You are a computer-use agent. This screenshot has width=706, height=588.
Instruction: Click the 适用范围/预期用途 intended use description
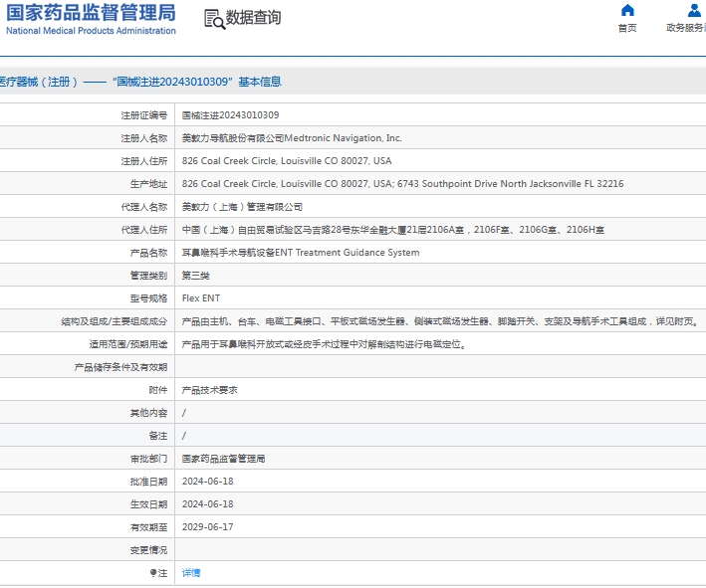[324, 344]
